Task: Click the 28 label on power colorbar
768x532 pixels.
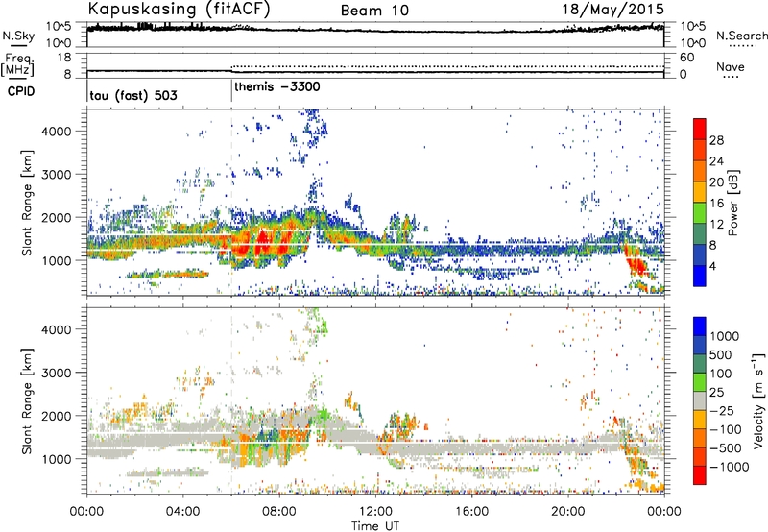Action: pos(716,140)
